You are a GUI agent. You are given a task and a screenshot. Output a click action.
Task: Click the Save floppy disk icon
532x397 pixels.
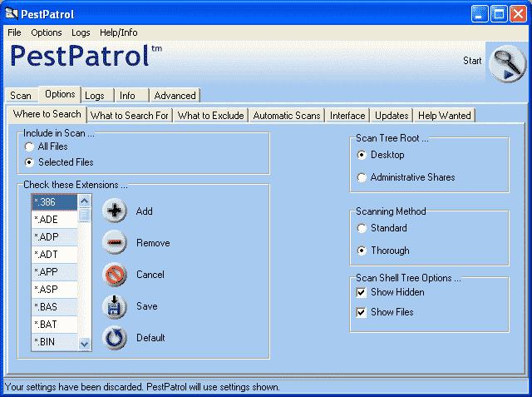click(115, 306)
